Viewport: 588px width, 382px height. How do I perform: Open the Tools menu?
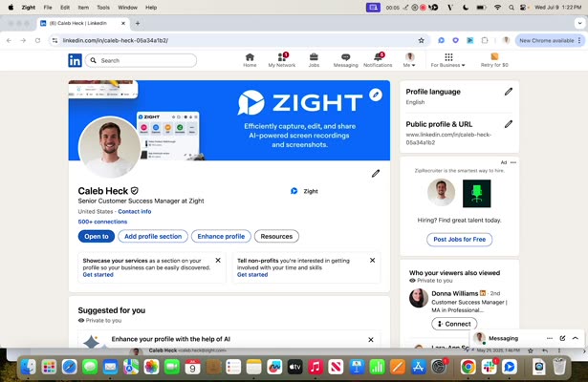click(103, 8)
